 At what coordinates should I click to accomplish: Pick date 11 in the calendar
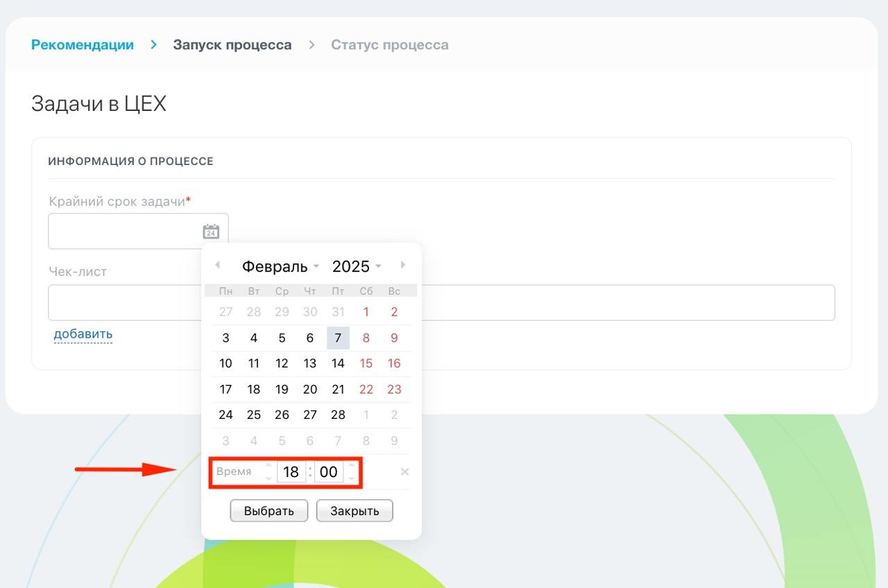tap(254, 363)
